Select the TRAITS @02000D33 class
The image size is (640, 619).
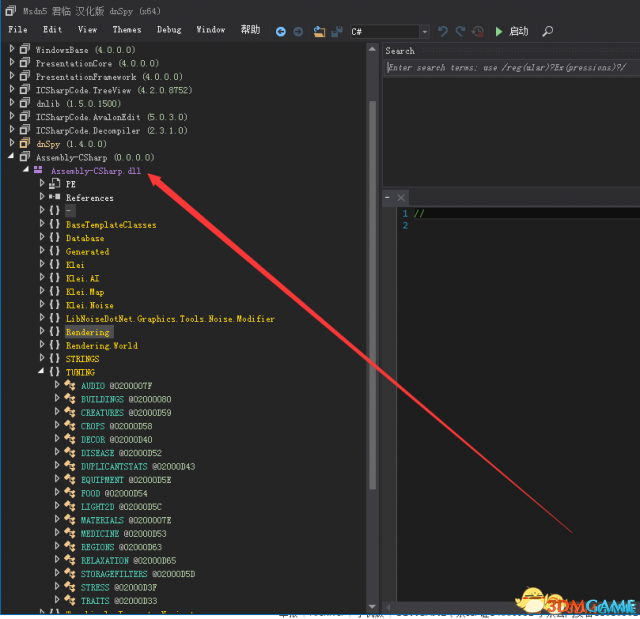click(x=119, y=601)
